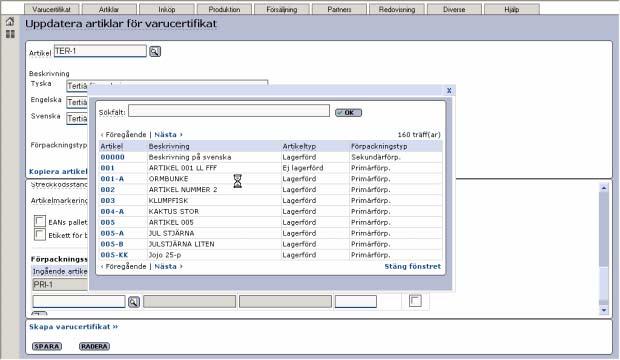The width and height of the screenshot is (620, 360).
Task: Tick the Etikett för checkbox
Action: pyautogui.click(x=40, y=234)
